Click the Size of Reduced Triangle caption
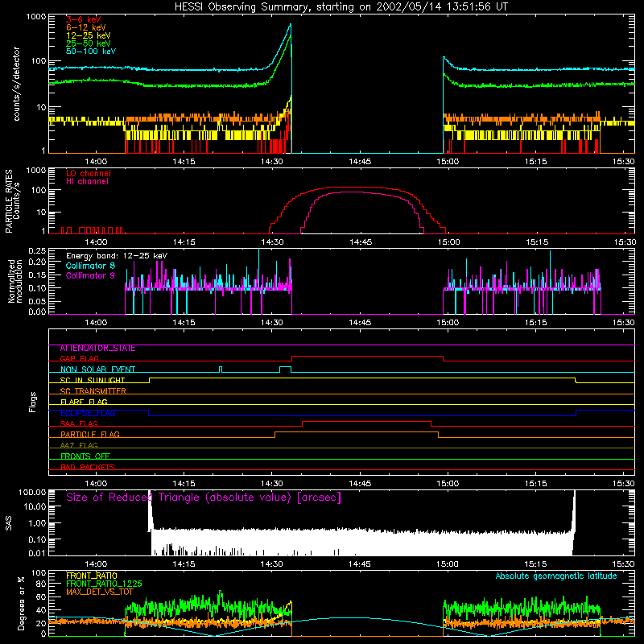Viewport: 644px width, 644px height. pyautogui.click(x=204, y=497)
